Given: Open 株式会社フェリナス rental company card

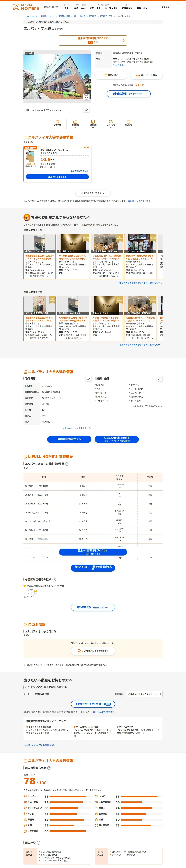Looking at the screenshot, I should tap(73, 257).
